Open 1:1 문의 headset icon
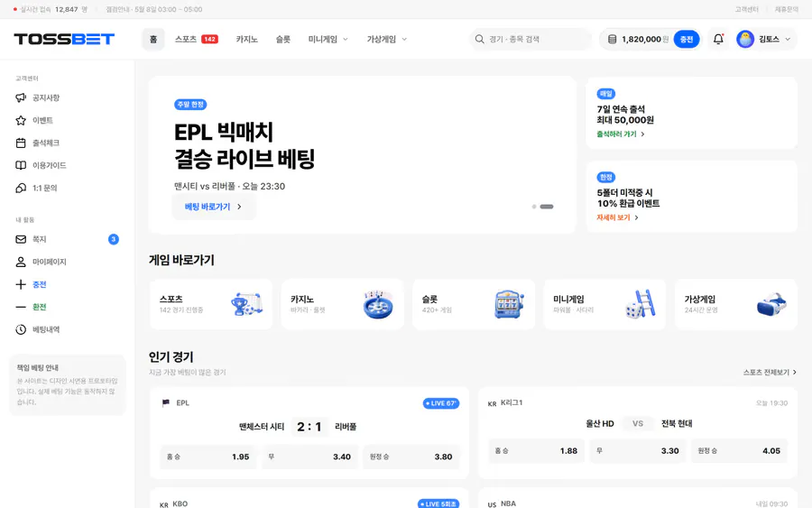 21,188
